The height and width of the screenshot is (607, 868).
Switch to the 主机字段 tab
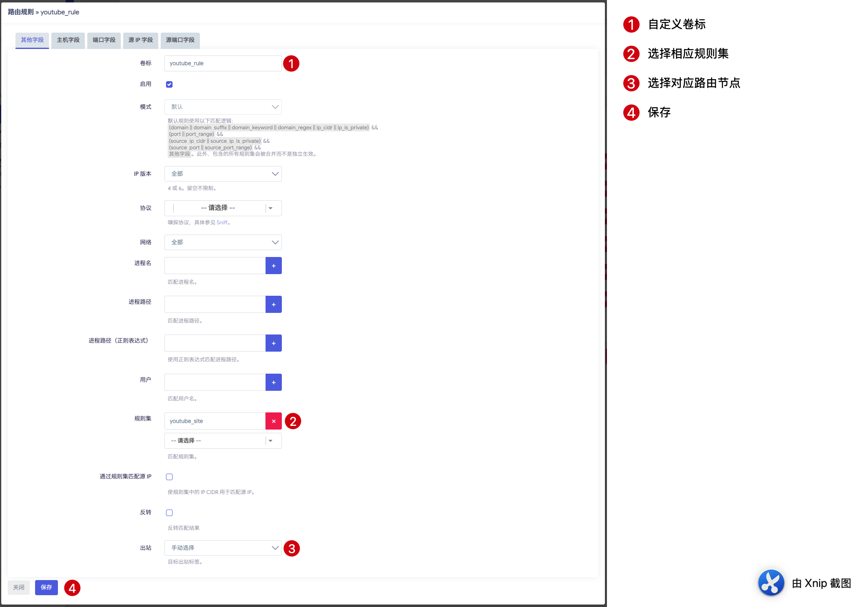point(68,40)
